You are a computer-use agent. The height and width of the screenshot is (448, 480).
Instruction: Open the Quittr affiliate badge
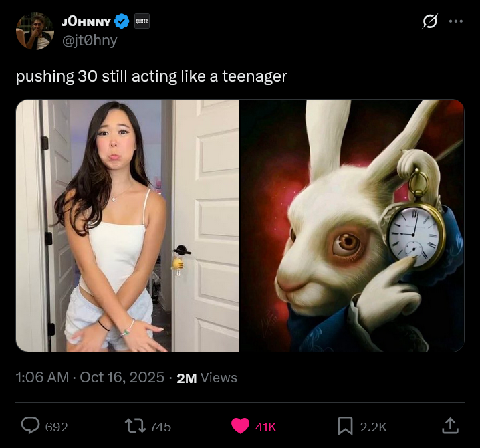click(142, 21)
